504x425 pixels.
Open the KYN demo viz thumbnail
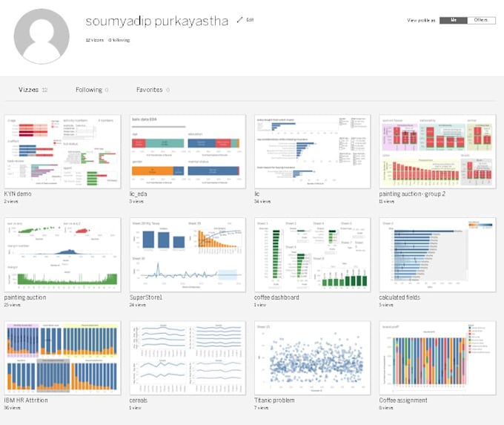pos(63,151)
